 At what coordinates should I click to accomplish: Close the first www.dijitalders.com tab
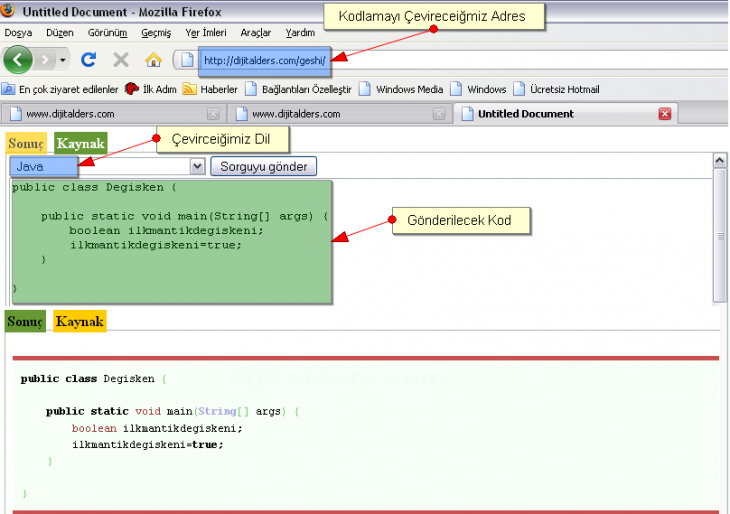(213, 114)
